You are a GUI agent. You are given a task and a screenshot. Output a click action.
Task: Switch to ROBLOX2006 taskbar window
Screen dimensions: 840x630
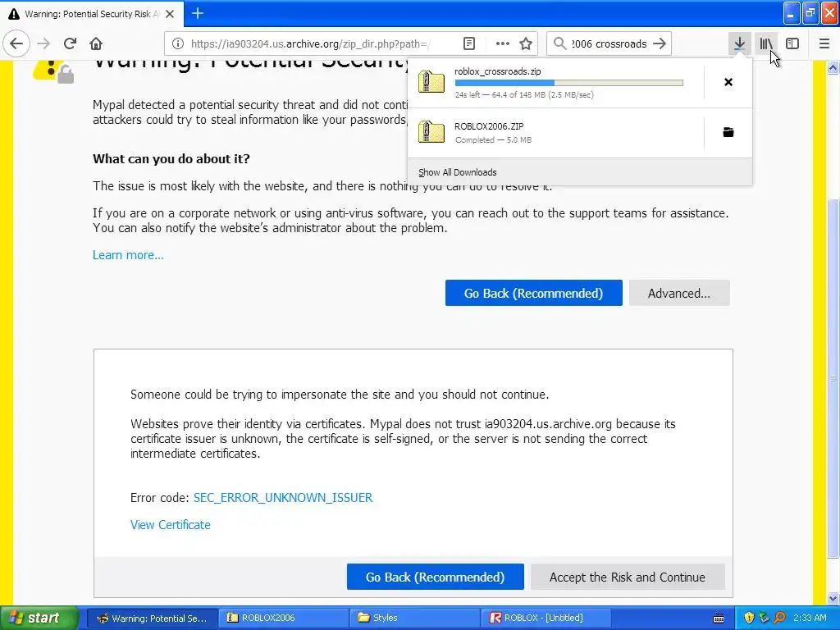tap(284, 619)
